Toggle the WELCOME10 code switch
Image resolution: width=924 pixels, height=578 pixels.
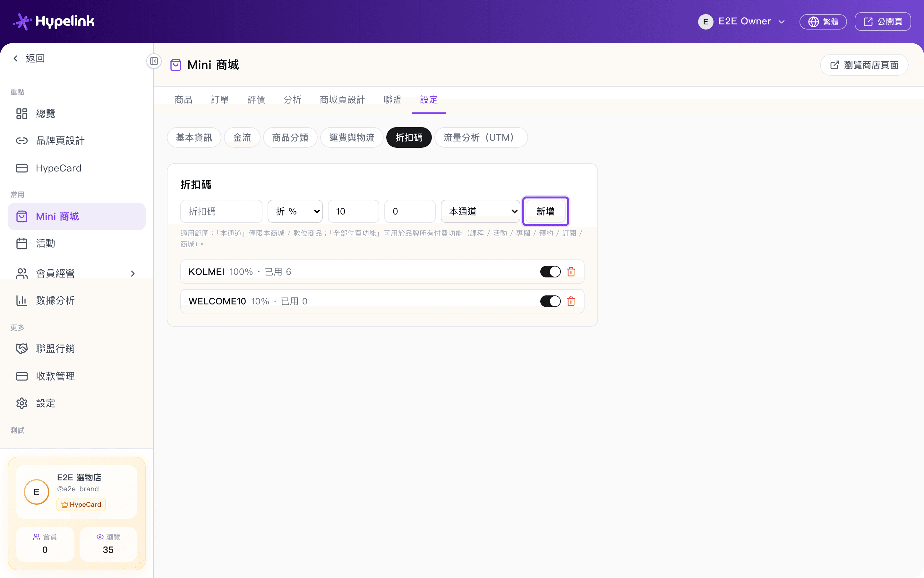coord(550,301)
